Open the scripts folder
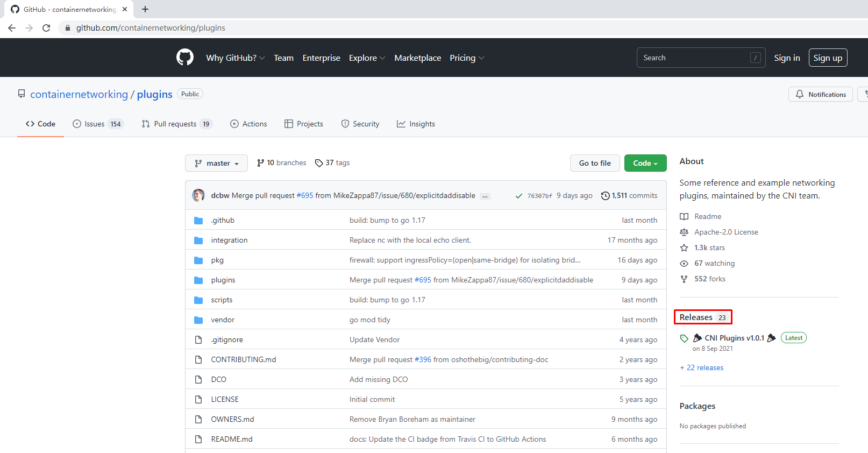Screen dimensions: 868x453 (222, 300)
